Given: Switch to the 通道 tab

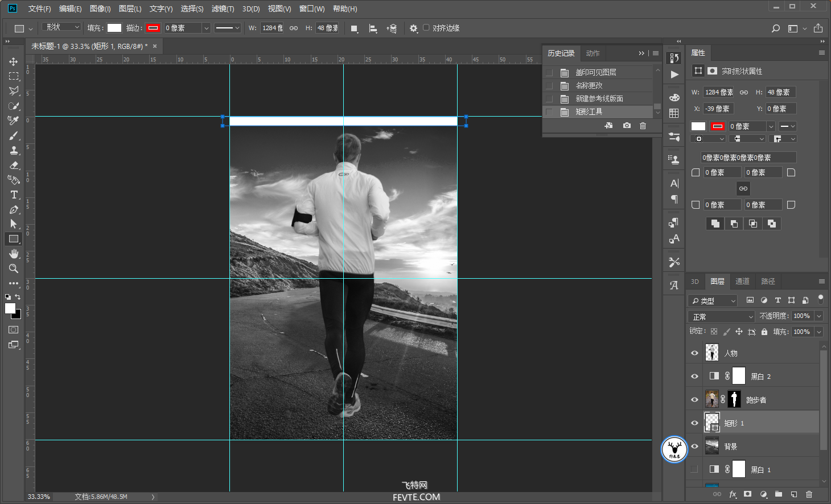Looking at the screenshot, I should tap(742, 281).
